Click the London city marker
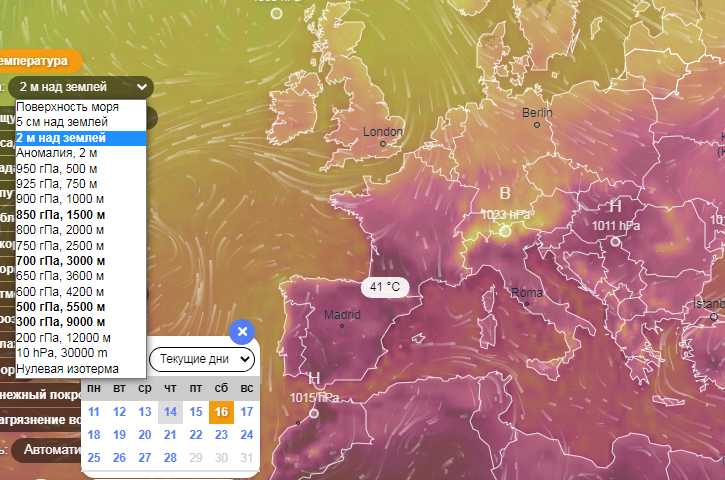The height and width of the screenshot is (480, 725). pos(383,144)
